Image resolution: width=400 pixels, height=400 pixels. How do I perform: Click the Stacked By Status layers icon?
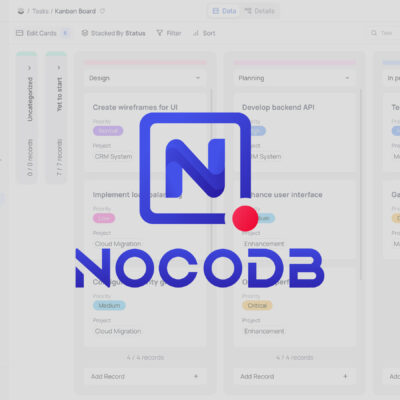(x=85, y=33)
